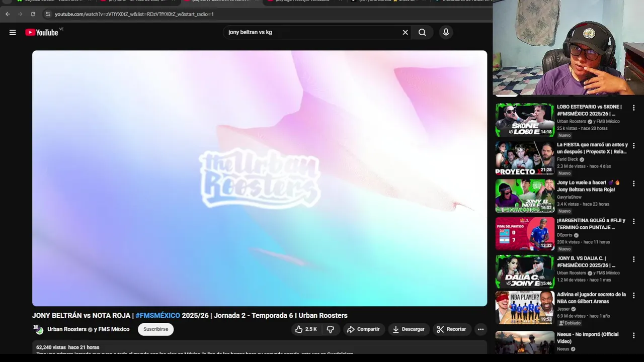644x362 pixels.
Task: Open DSports channel name
Action: pyautogui.click(x=565, y=235)
